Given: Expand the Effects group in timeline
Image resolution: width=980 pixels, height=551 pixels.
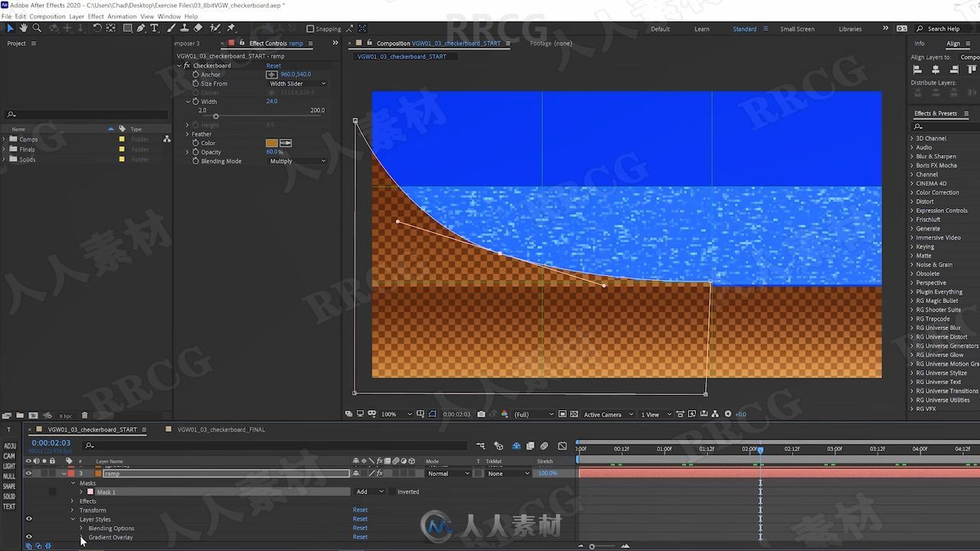Looking at the screenshot, I should (x=73, y=501).
